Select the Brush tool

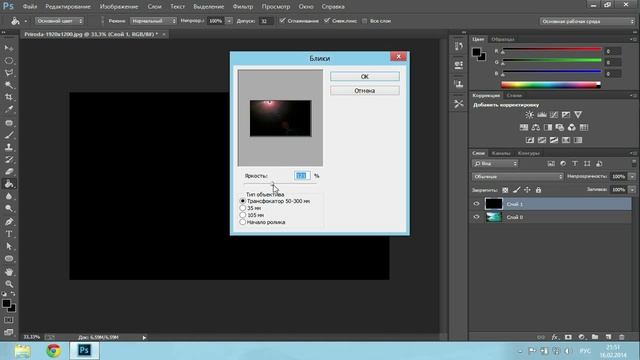9,135
